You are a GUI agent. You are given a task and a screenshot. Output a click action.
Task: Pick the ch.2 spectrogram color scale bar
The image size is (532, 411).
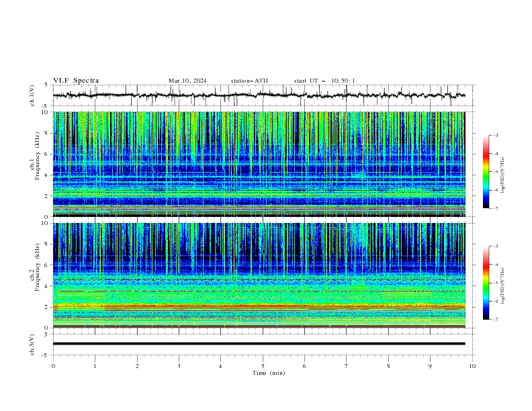point(486,283)
